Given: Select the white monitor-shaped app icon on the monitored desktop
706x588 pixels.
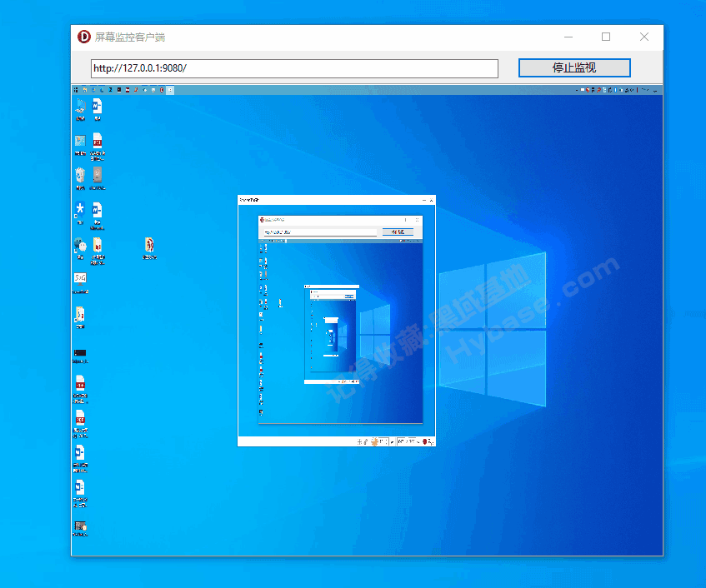Looking at the screenshot, I should tap(80, 283).
